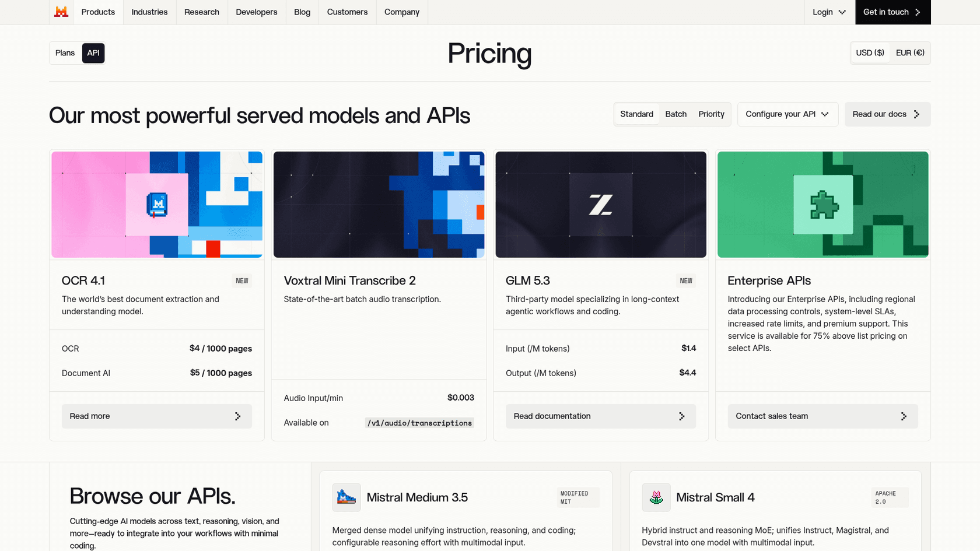Click the Get in touch button

pyautogui.click(x=892, y=12)
